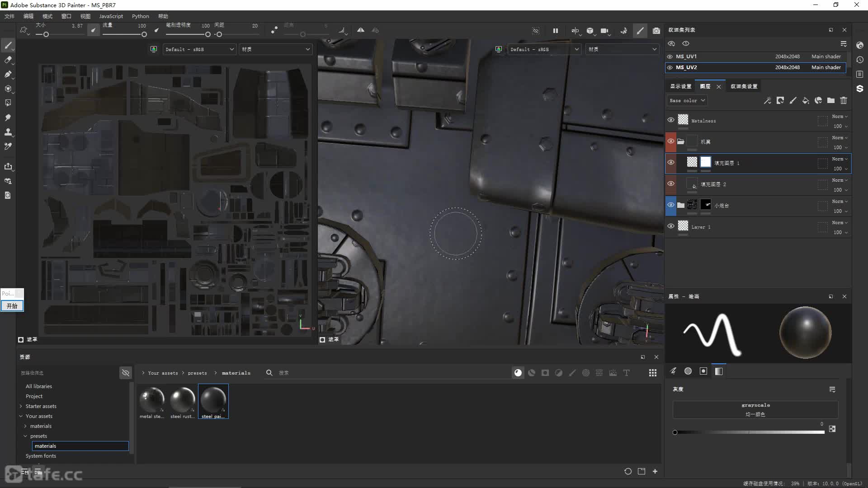Select the Clone stamp tool
The width and height of the screenshot is (868, 488).
8,132
